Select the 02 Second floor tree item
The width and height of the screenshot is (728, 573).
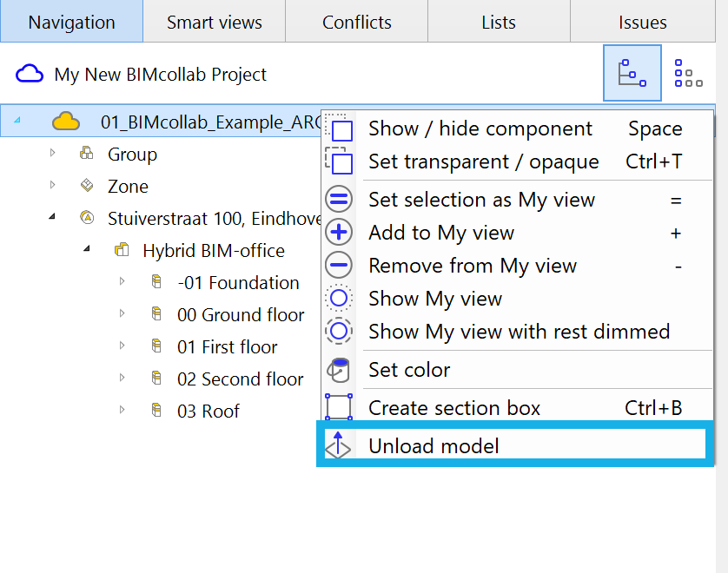coord(240,379)
